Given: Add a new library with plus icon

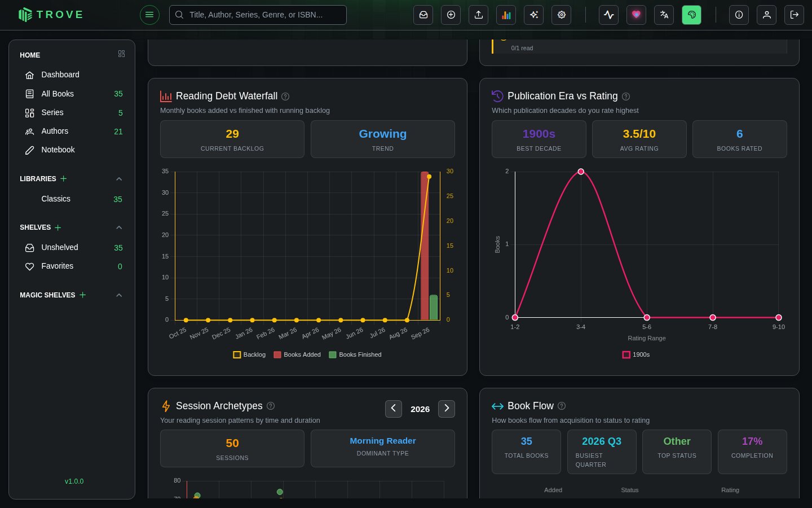Looking at the screenshot, I should (x=64, y=179).
